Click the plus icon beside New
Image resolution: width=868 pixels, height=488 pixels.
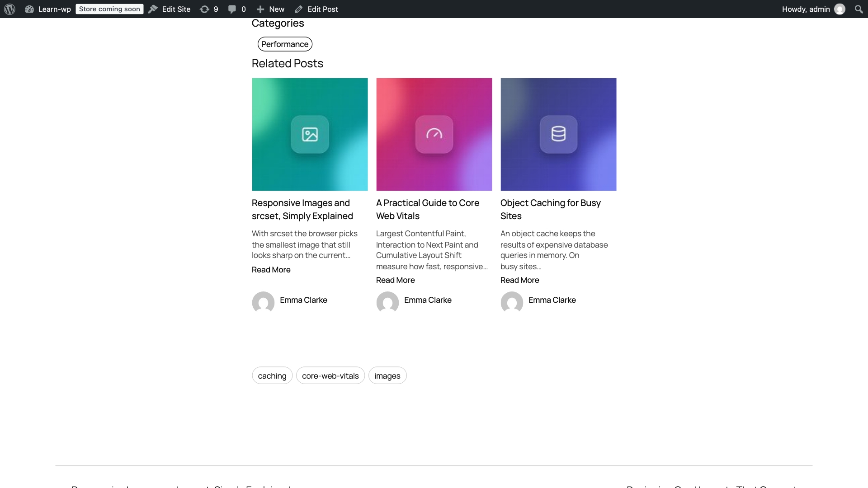260,9
